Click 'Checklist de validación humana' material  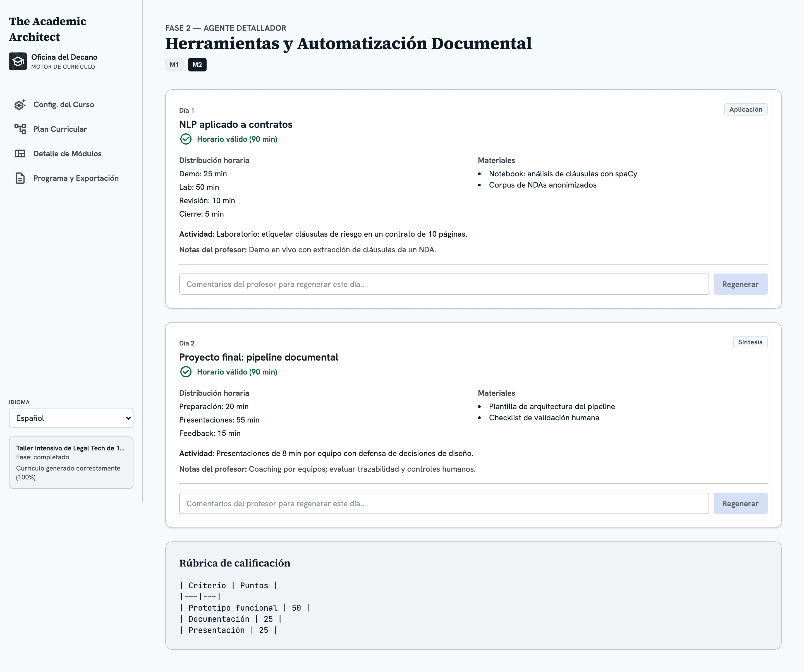544,417
